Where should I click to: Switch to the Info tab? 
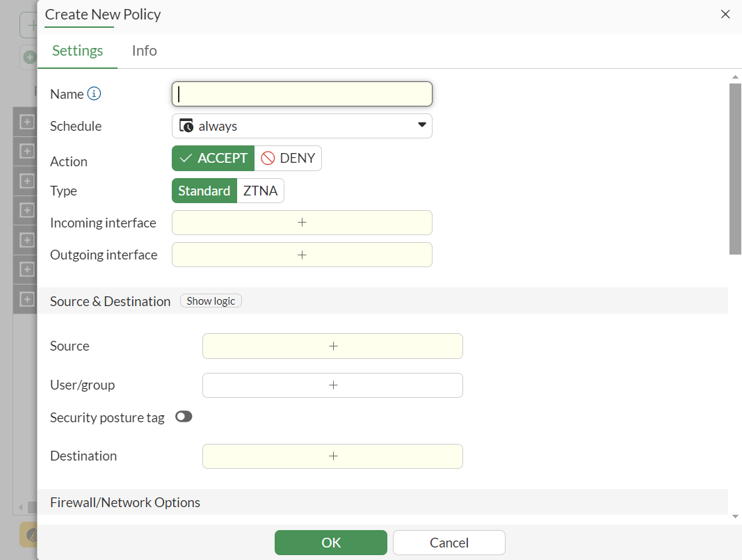click(144, 51)
